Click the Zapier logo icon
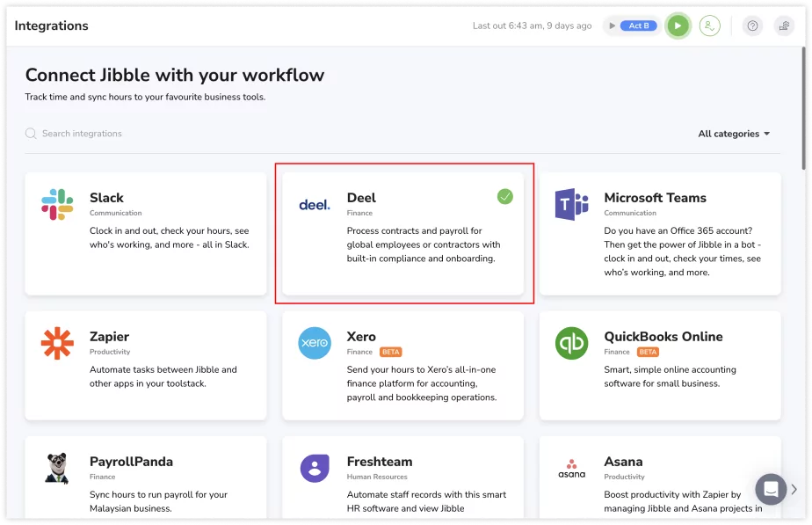This screenshot has height=525, width=812. tap(57, 343)
